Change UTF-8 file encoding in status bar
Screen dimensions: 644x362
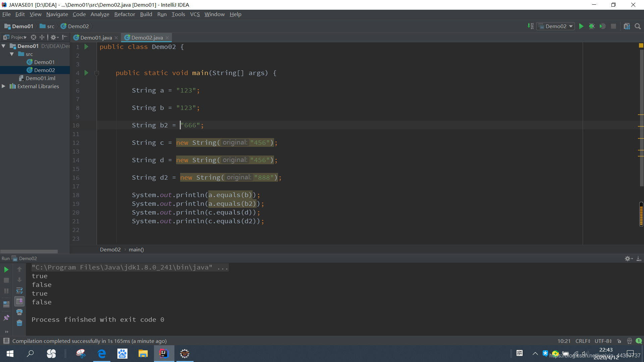pyautogui.click(x=603, y=341)
